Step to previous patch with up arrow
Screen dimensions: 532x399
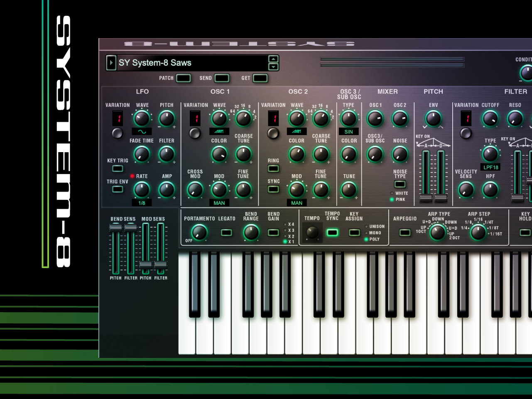[273, 59]
